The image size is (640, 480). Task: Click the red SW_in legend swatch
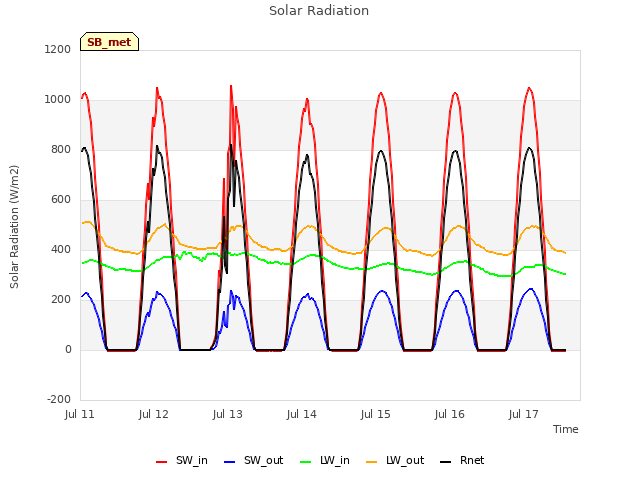tap(162, 462)
